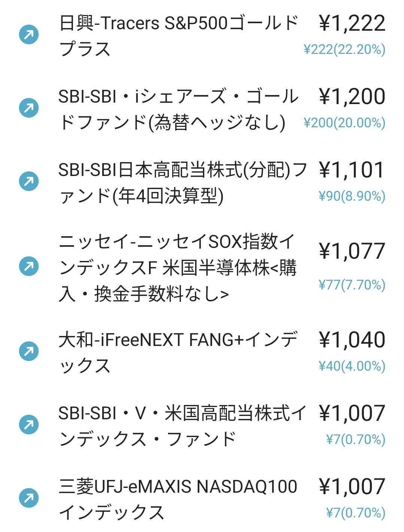Tap the ¥1,200 valuation amount
The height and width of the screenshot is (532, 404).
coord(352,97)
